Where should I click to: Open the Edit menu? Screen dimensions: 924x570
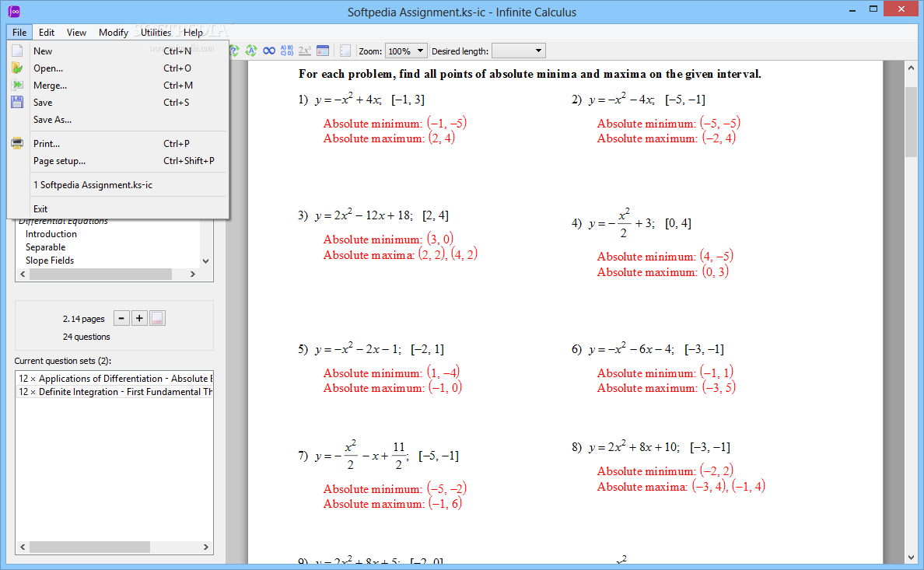pos(47,33)
